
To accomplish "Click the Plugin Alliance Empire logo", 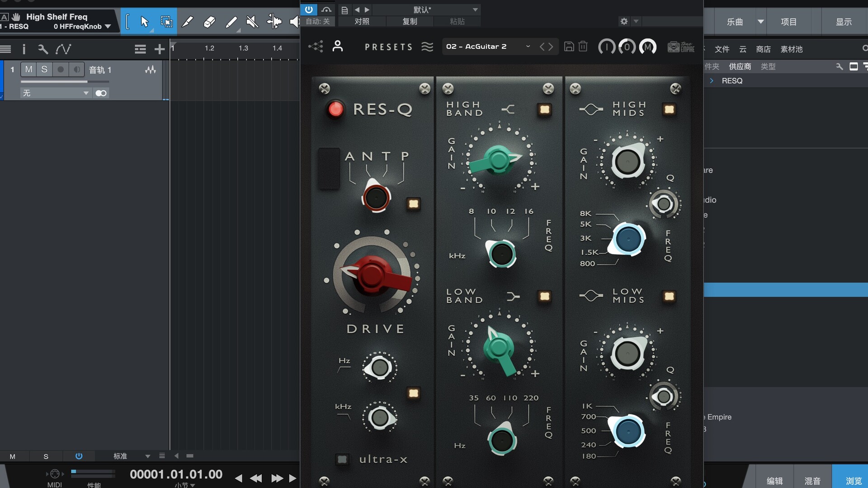I will click(x=681, y=47).
